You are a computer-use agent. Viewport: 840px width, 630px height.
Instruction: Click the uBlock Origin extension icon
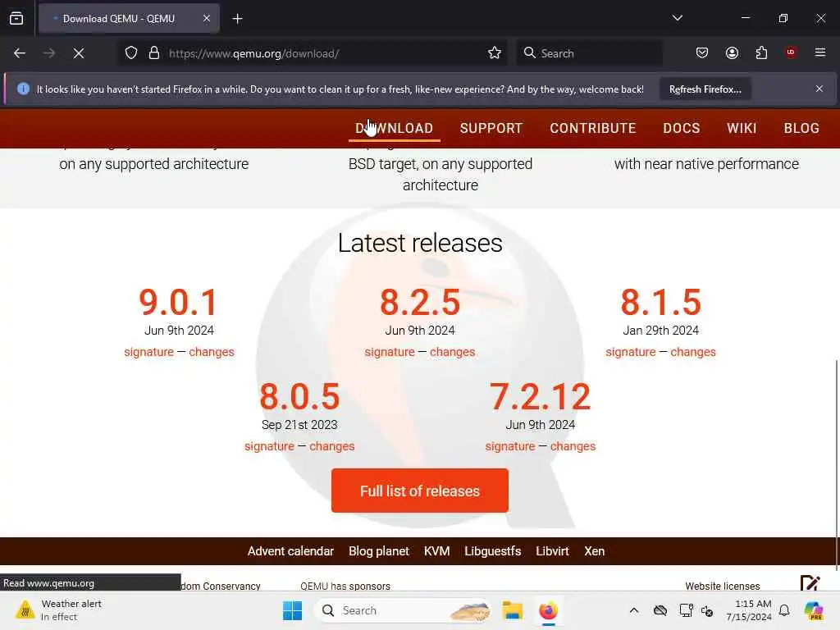pyautogui.click(x=791, y=52)
